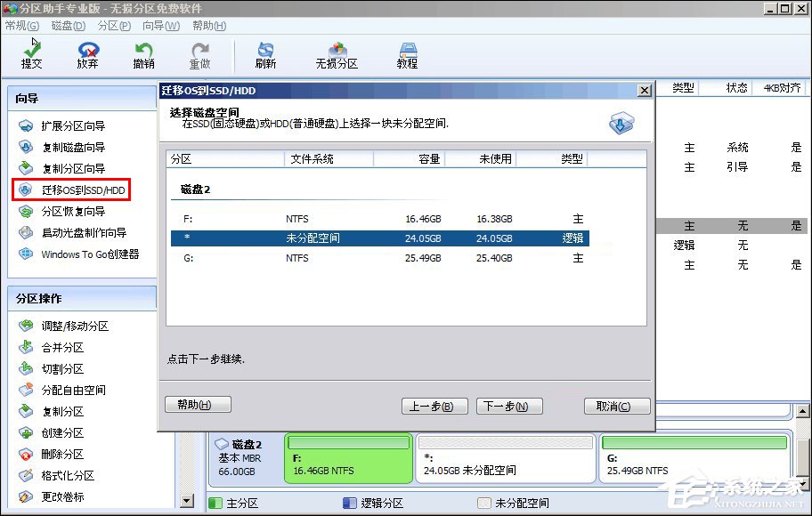Refresh disks with the 刷新 icon
Screen dimensions: 812x516
point(267,55)
